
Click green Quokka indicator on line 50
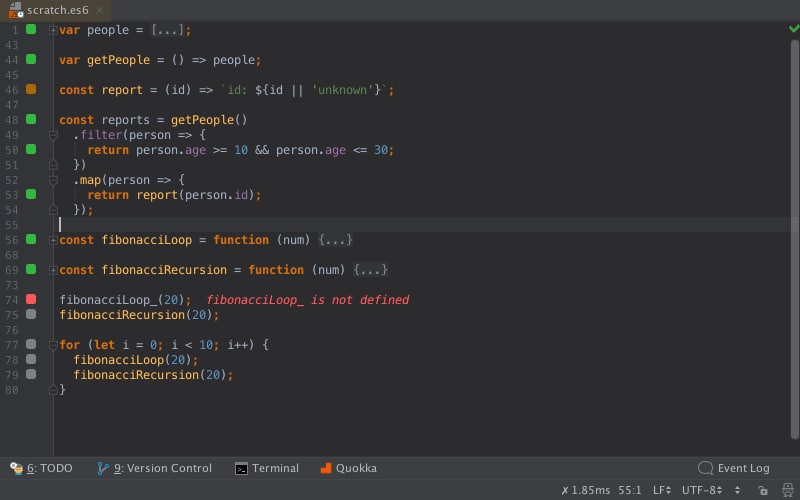coord(31,149)
